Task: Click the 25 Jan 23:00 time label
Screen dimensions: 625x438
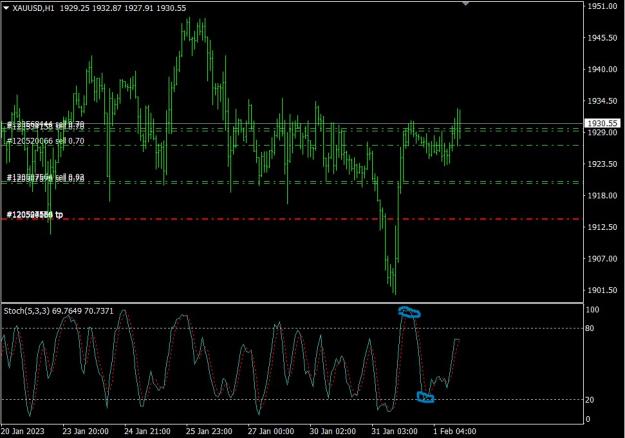Action: 209,432
